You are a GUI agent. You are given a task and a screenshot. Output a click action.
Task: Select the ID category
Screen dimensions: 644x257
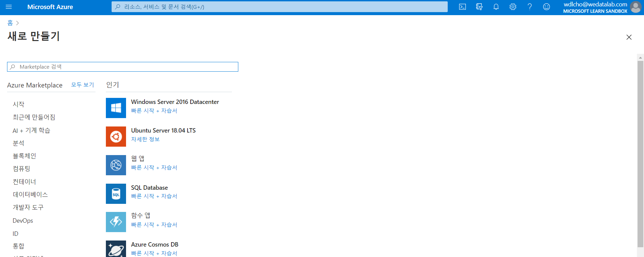click(15, 233)
